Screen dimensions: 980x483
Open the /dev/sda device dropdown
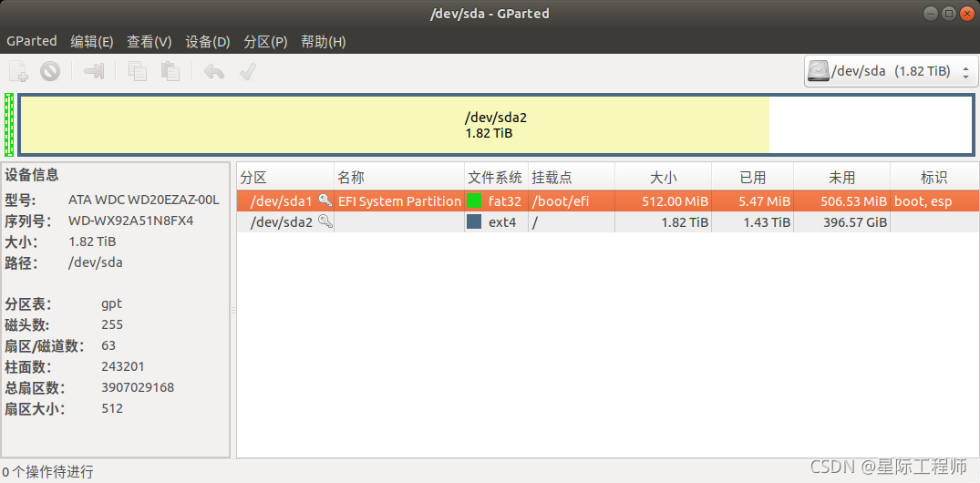(891, 71)
